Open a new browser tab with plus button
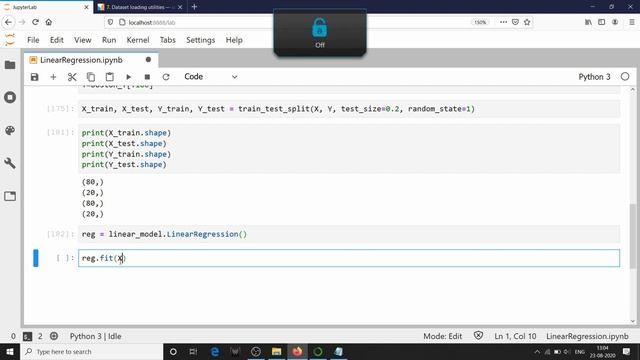The height and width of the screenshot is (360, 640). click(x=194, y=7)
